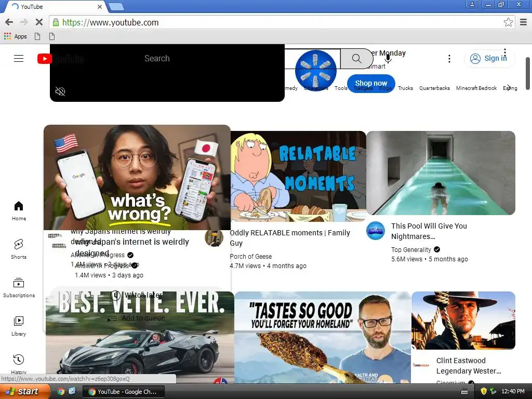Click Porch of Geese channel avatar
532x399 pixels.
(214, 237)
